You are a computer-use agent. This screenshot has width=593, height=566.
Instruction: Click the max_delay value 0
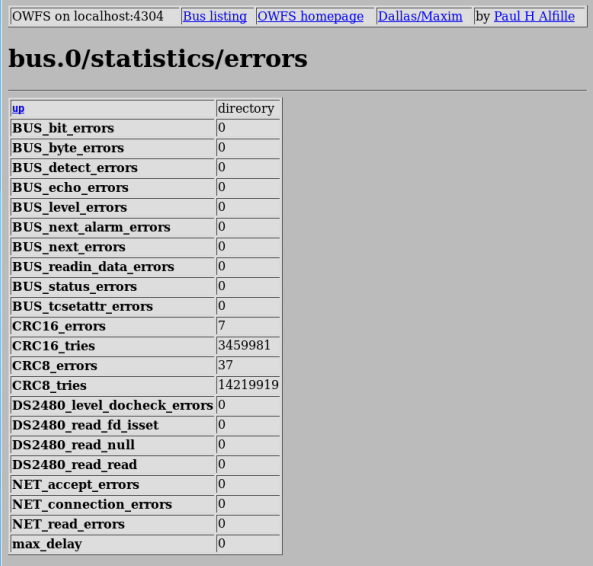222,543
